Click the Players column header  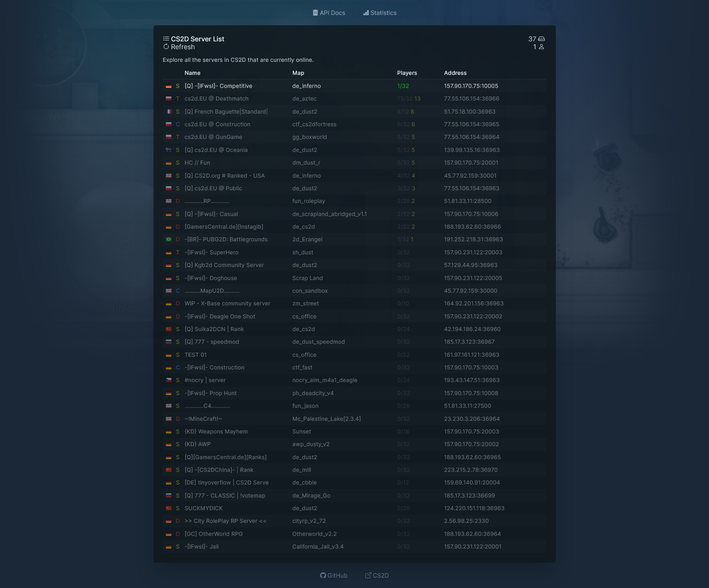click(407, 73)
